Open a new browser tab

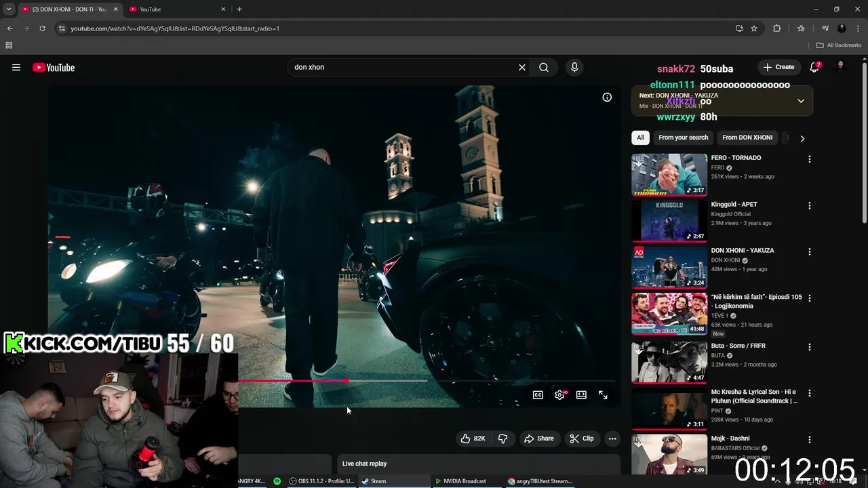pyautogui.click(x=239, y=9)
